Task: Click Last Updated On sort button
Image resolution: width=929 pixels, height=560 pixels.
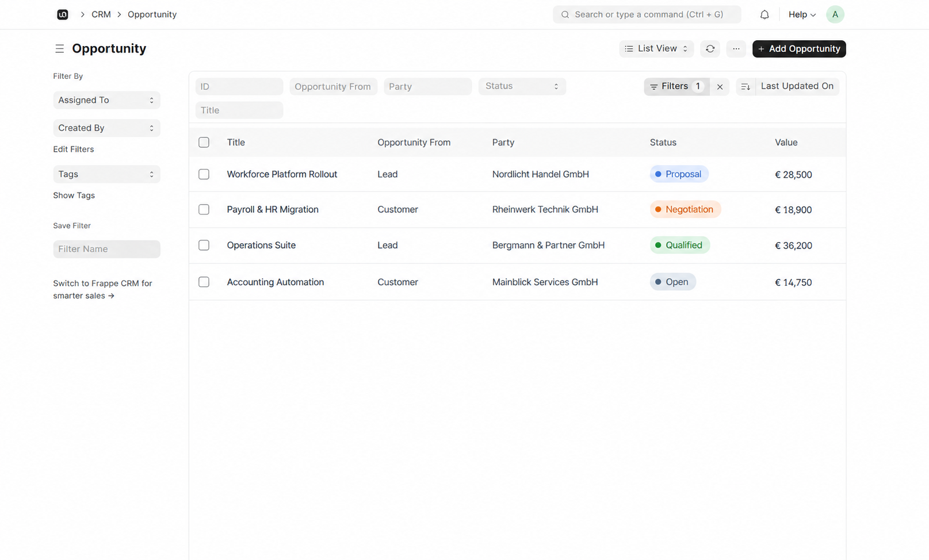Action: point(797,87)
